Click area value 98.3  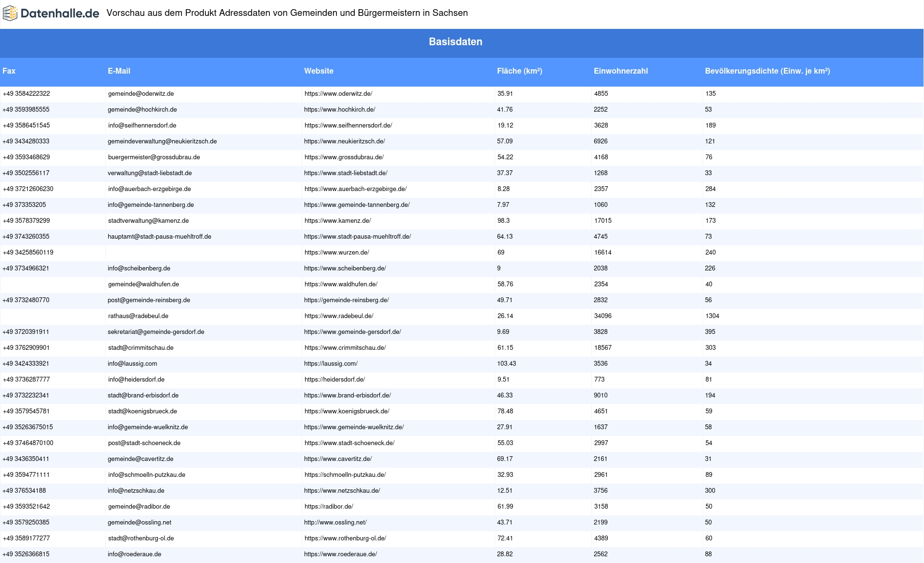coord(504,221)
